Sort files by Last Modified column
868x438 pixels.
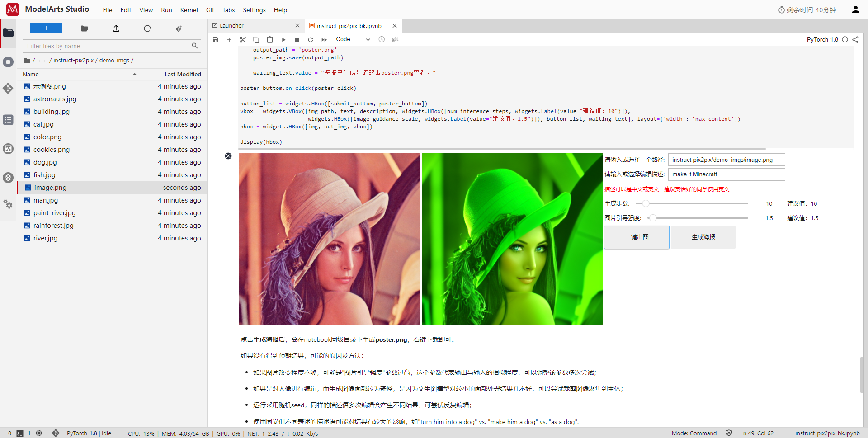(175, 74)
